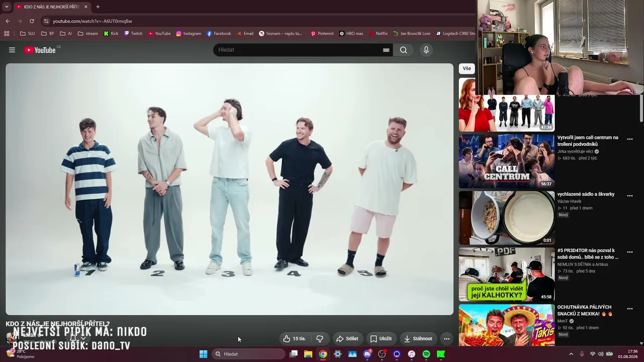Open channel Václav Hlavík

pos(569,201)
